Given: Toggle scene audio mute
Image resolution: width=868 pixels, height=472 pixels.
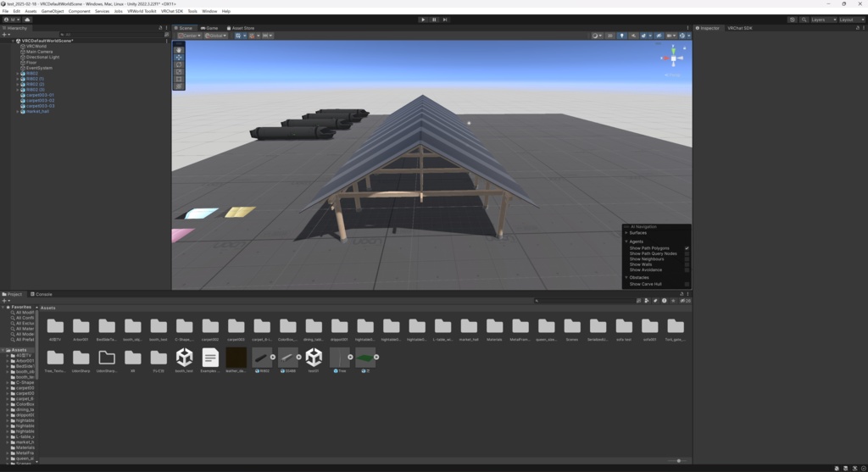Looking at the screenshot, I should [x=633, y=36].
